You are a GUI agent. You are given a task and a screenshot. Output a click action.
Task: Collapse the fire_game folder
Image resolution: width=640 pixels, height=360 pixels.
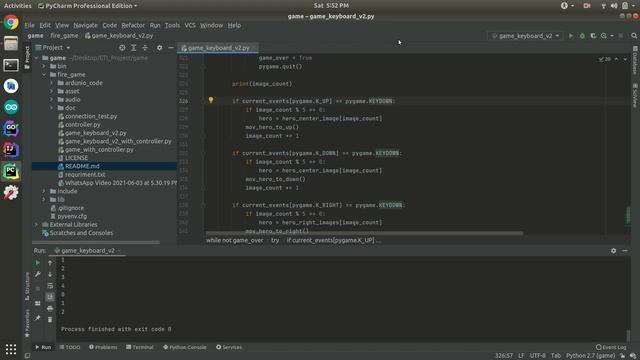(44, 75)
